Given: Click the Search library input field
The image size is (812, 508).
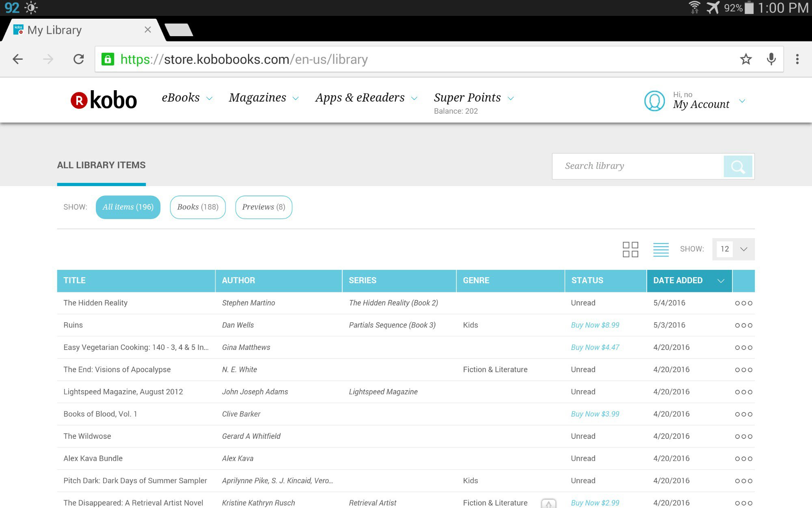Looking at the screenshot, I should tap(637, 166).
